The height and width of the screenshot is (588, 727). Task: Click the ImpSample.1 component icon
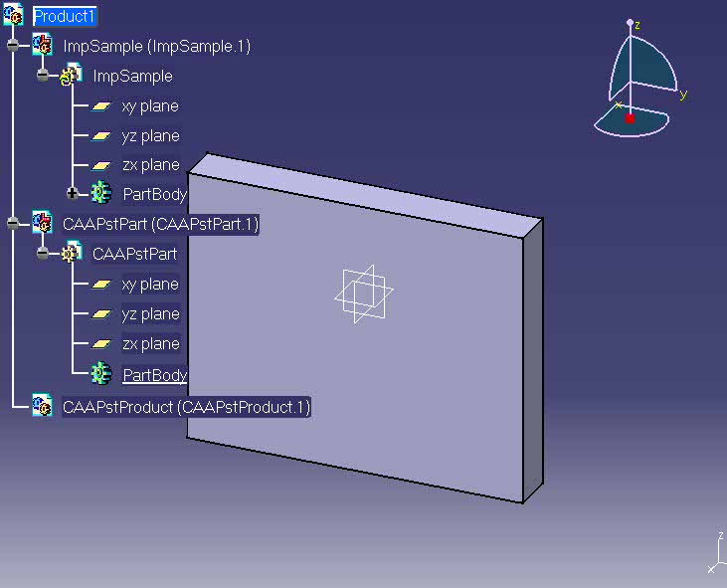[x=42, y=45]
